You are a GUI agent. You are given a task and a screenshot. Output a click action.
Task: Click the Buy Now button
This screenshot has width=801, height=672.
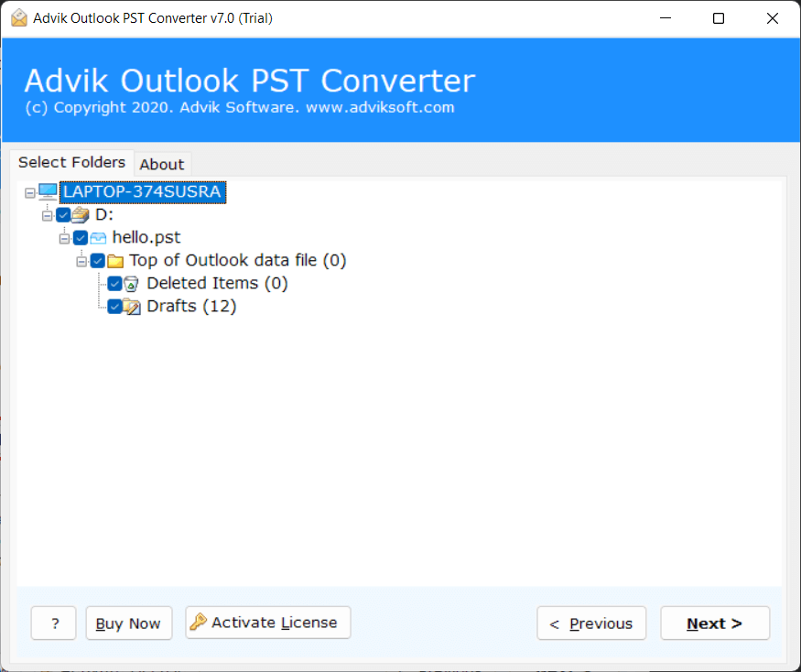tap(129, 623)
